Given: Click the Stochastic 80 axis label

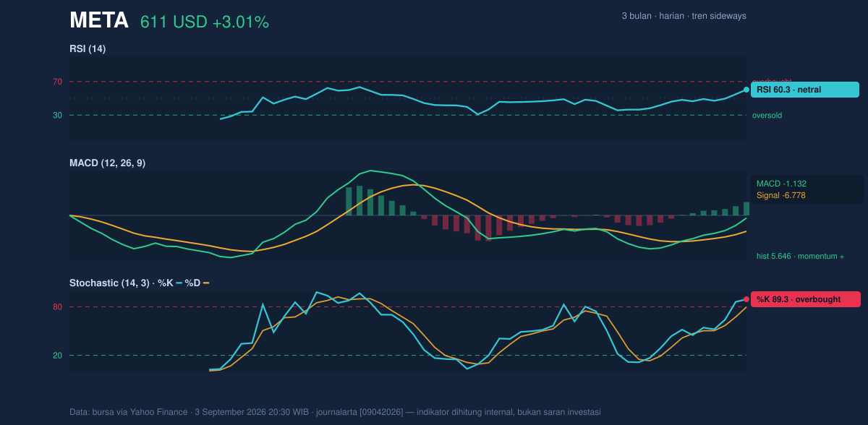Looking at the screenshot, I should click(57, 307).
